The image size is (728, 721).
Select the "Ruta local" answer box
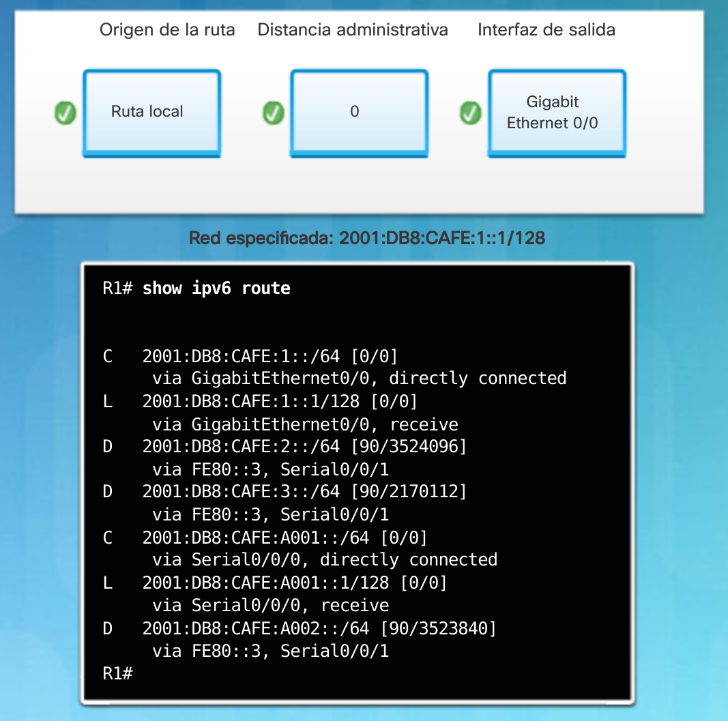[151, 113]
